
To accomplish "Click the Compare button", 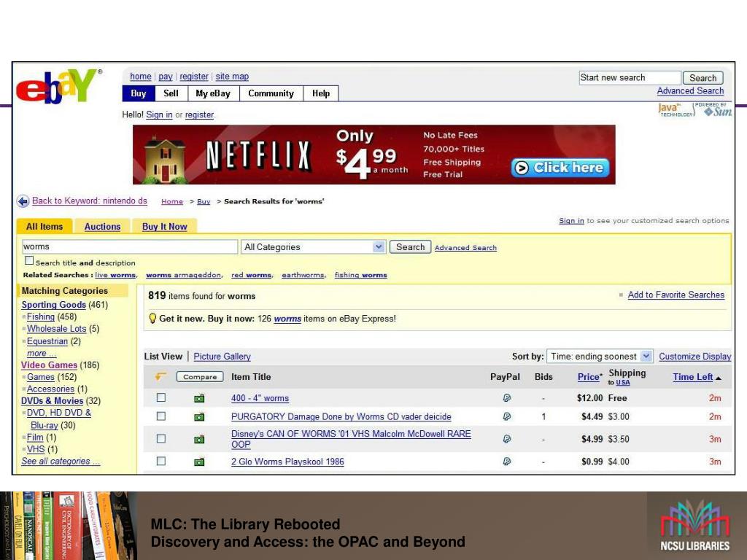I will [200, 377].
